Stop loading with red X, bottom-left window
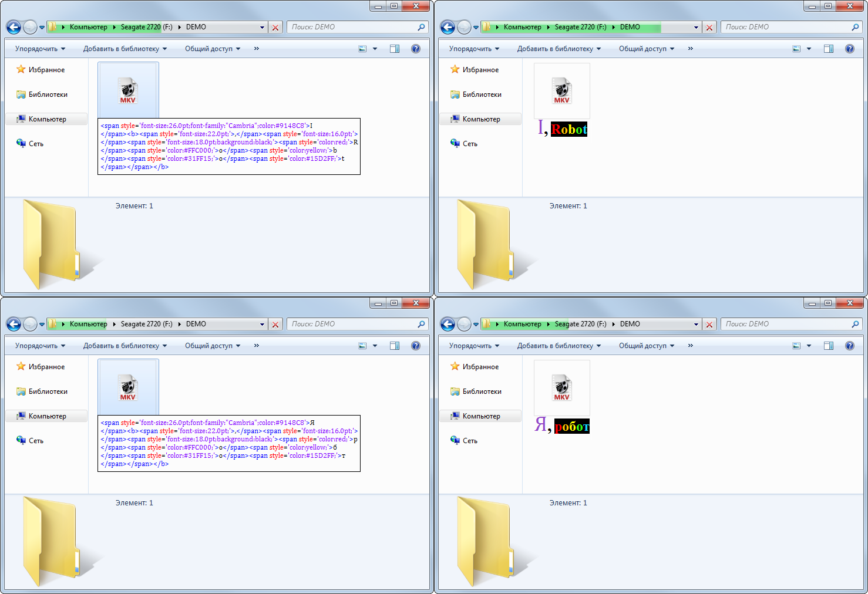 click(275, 325)
